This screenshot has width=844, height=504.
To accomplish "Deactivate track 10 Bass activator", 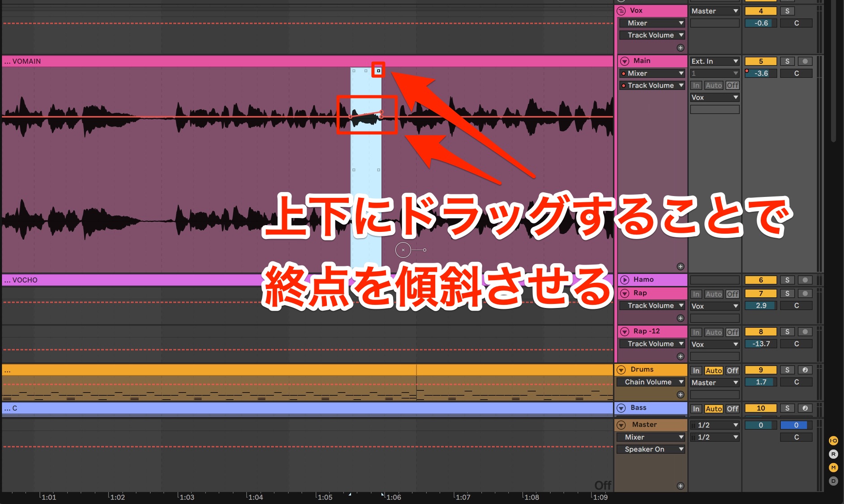I will tap(761, 408).
